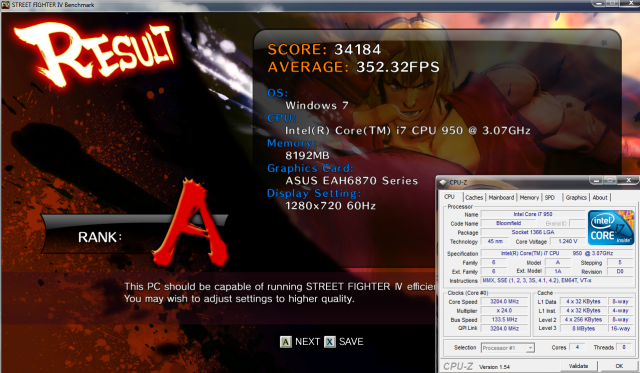Click the graphics card 'ASUS EAH6870 Series'
This screenshot has height=373, width=640.
351,180
